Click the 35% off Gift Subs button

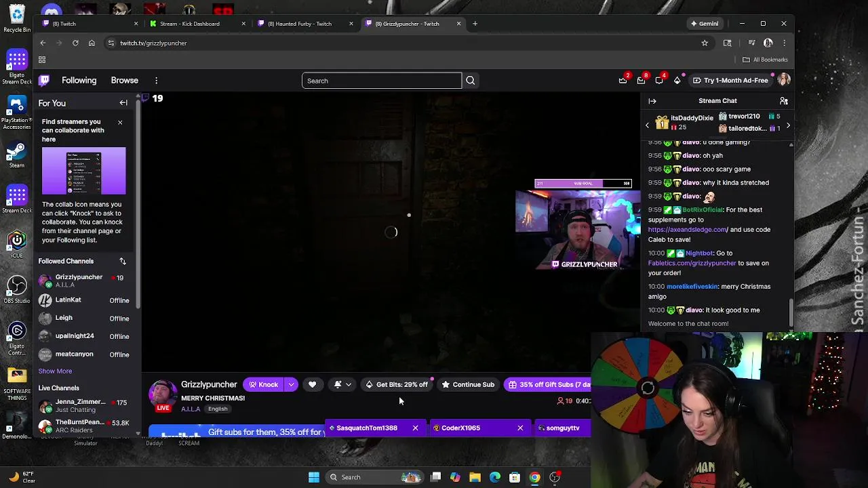[548, 384]
